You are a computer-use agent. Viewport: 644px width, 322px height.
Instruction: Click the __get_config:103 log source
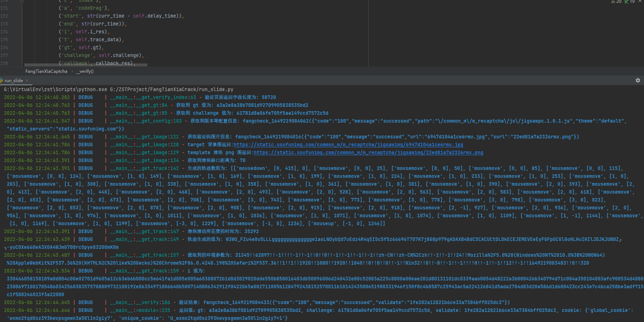point(146,121)
